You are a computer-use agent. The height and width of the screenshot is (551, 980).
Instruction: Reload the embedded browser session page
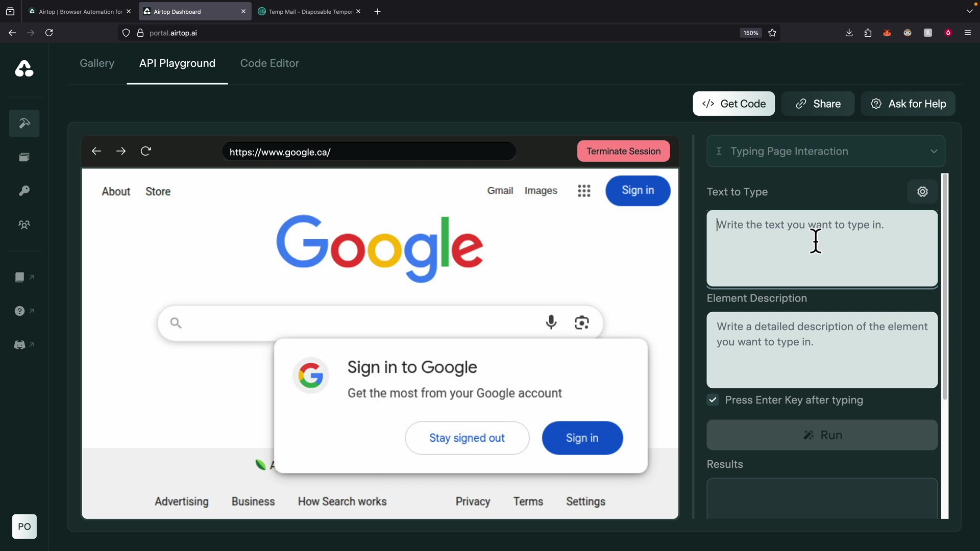click(x=146, y=151)
